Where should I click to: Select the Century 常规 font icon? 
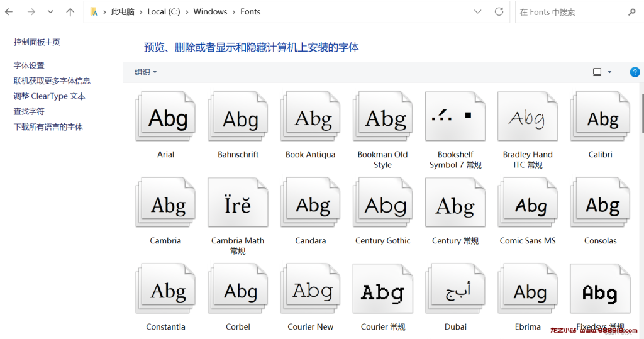pos(455,203)
